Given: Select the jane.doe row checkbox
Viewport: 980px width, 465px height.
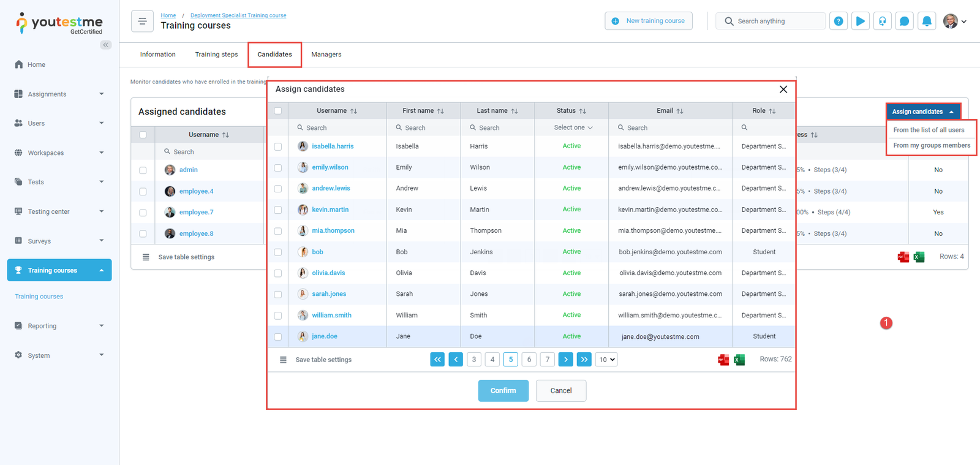Looking at the screenshot, I should pyautogui.click(x=278, y=337).
